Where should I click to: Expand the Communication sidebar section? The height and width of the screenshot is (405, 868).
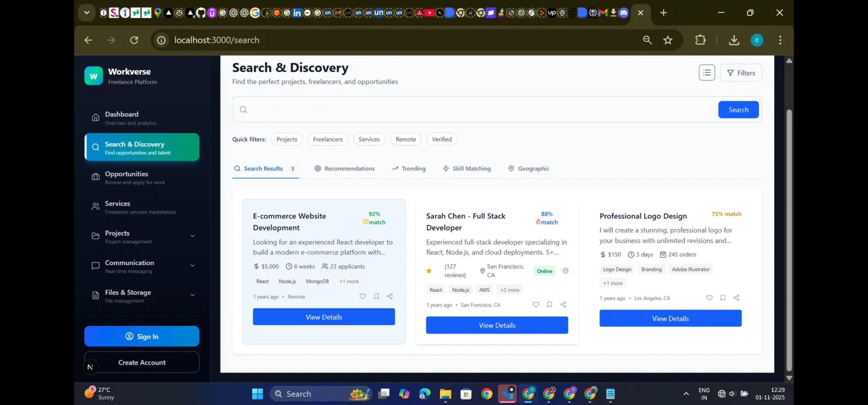click(x=192, y=265)
